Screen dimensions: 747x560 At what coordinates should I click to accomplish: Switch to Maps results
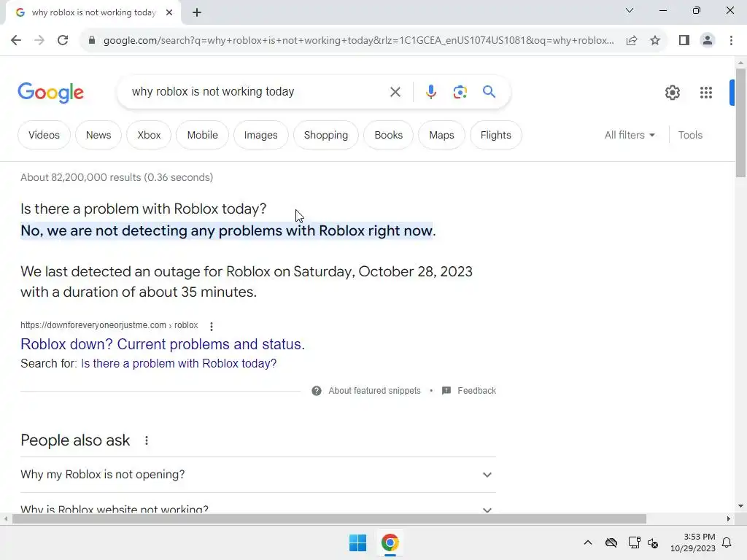(x=441, y=135)
